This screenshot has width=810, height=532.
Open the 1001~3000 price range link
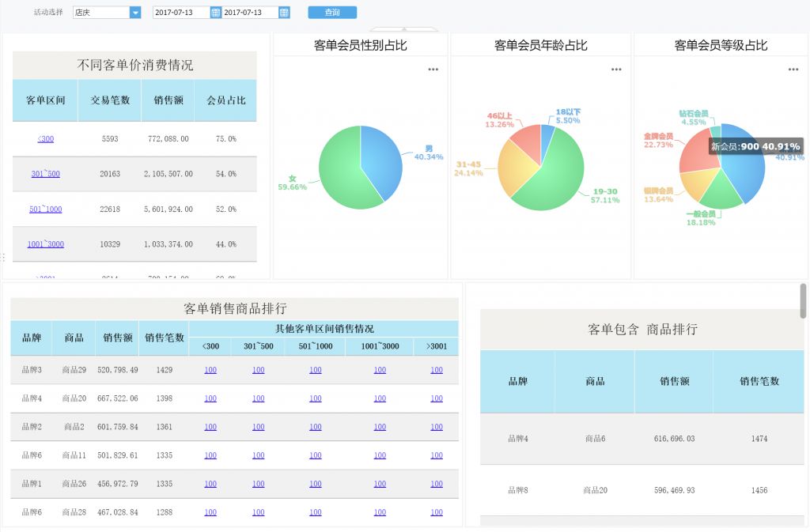pos(45,244)
